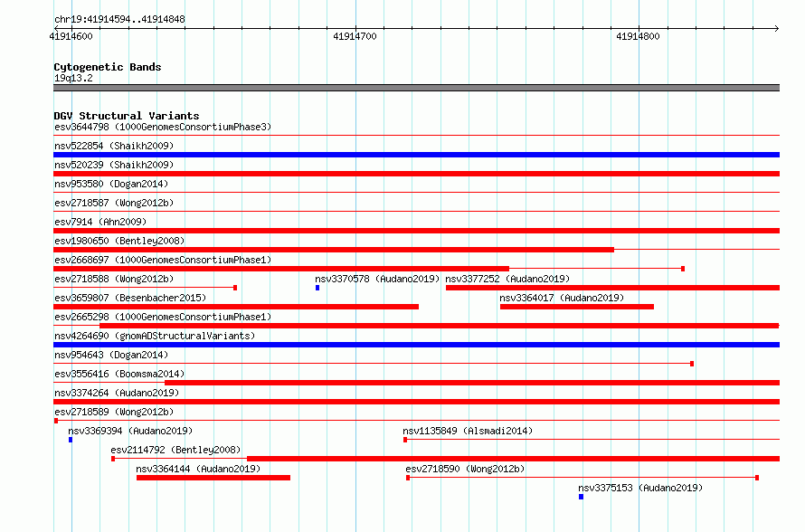
Task: Select the esv7914 (Ahn2009) variant label
Action: (100, 222)
